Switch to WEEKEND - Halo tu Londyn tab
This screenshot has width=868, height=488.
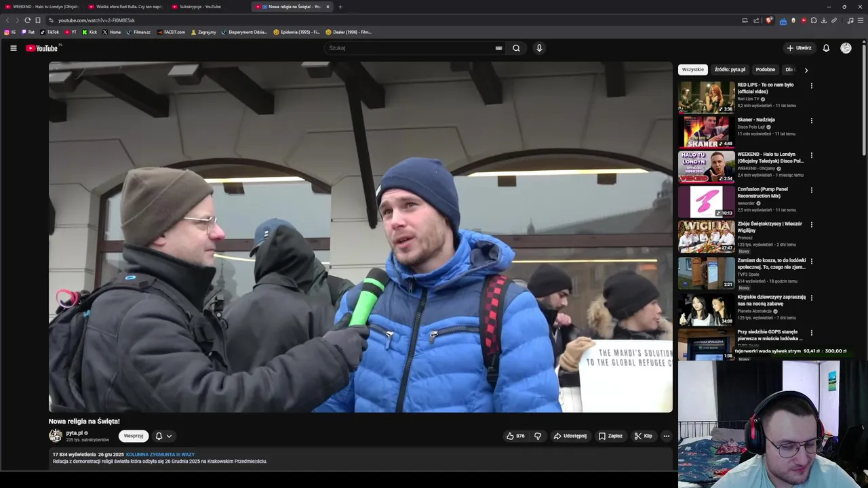[42, 7]
